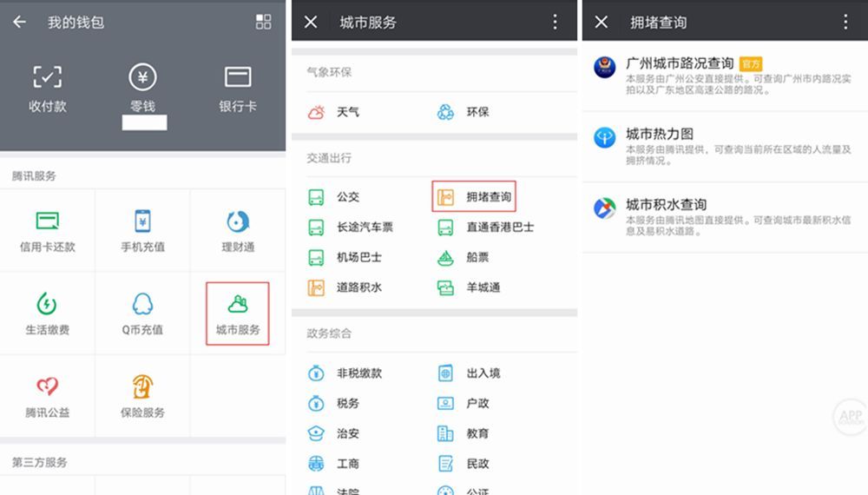Viewport: 868px width, 495px height.
Task: Open the three-dot menu in 城市服务 header
Action: 556,23
